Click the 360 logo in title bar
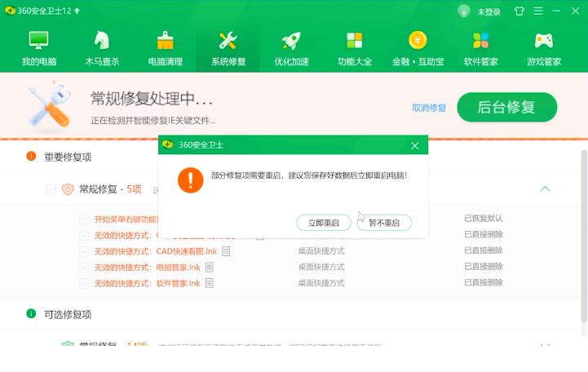588x372 pixels. pyautogui.click(x=10, y=11)
